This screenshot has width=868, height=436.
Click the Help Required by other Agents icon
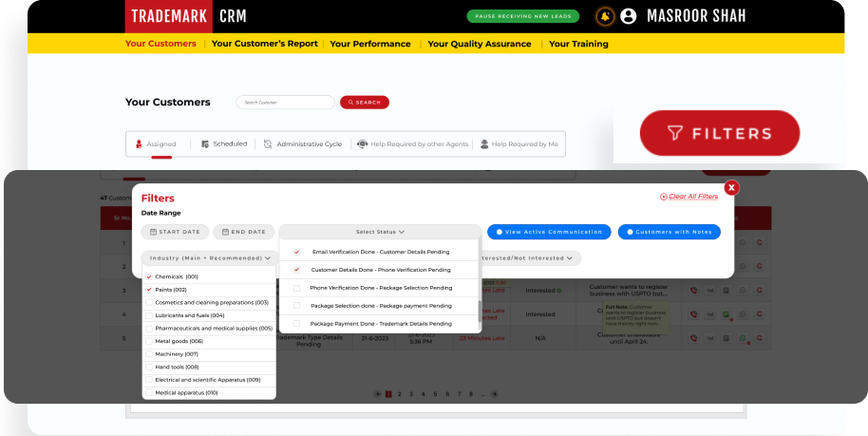pyautogui.click(x=362, y=143)
